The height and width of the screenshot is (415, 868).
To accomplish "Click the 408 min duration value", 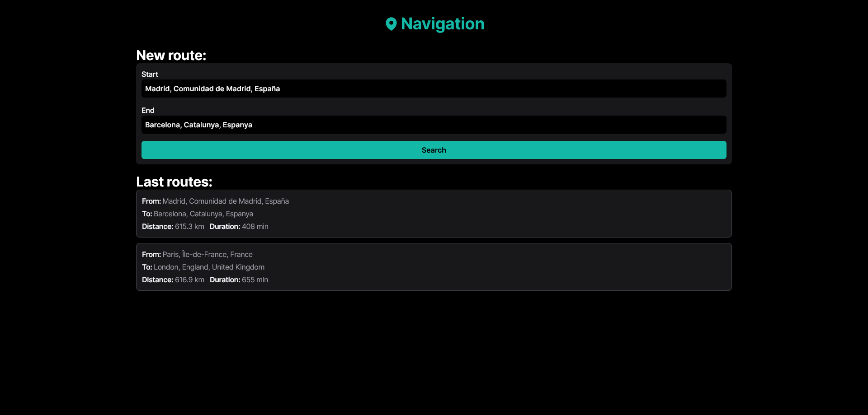I will [x=255, y=226].
